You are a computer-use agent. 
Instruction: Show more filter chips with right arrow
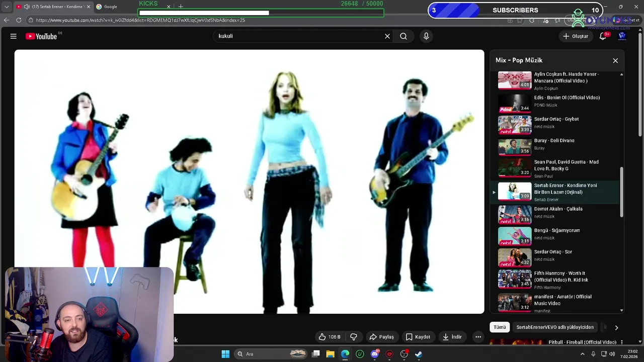616,327
